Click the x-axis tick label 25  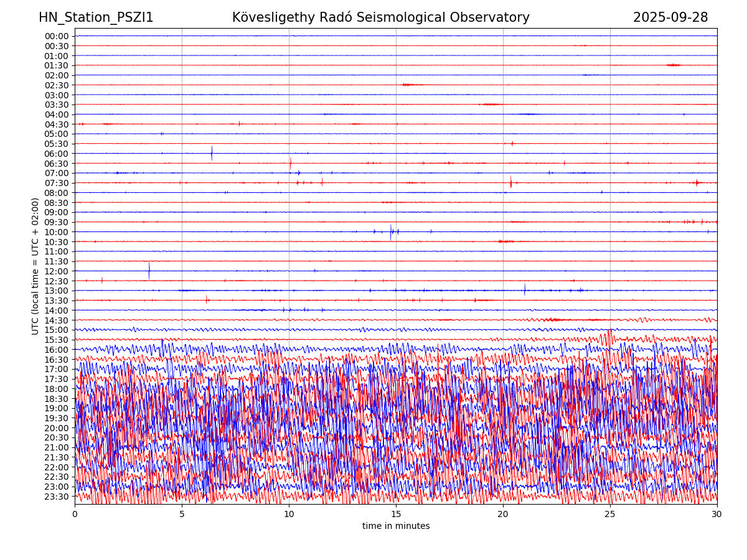[610, 515]
